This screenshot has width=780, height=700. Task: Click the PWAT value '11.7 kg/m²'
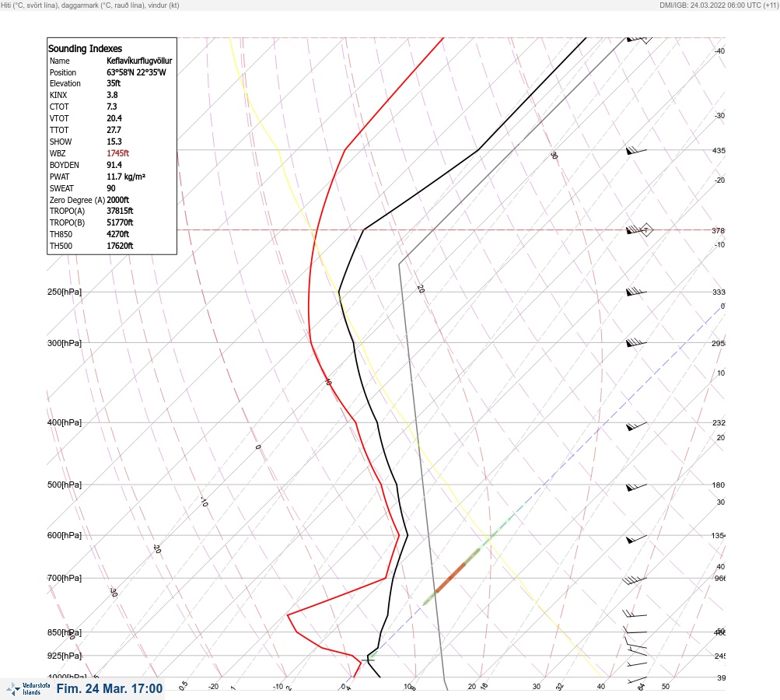pos(126,177)
